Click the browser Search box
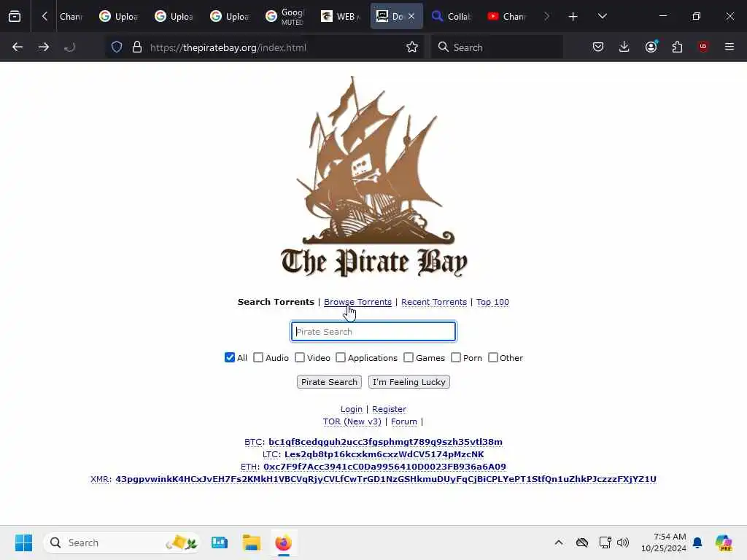 [x=498, y=47]
